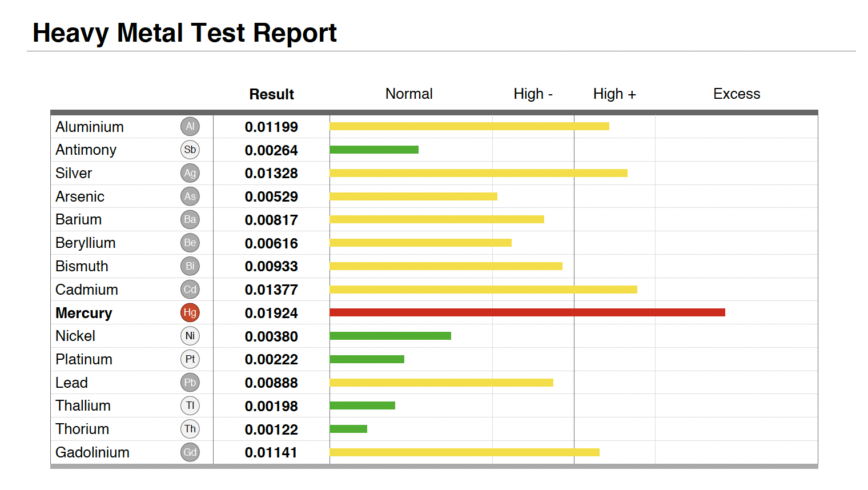Click the Result column header

(272, 94)
